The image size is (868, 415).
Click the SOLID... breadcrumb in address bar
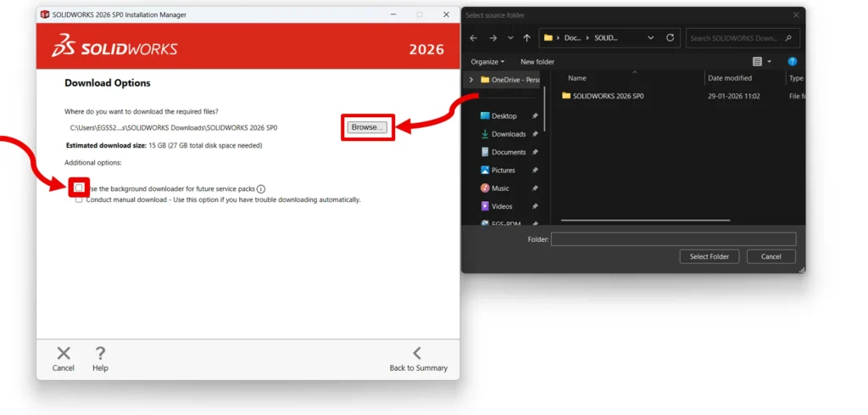tap(605, 38)
